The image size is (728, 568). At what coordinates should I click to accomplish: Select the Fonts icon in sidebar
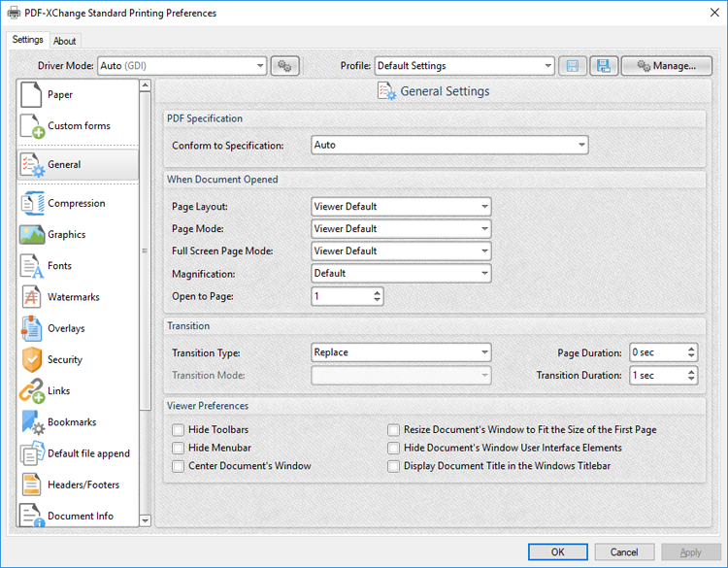(32, 266)
